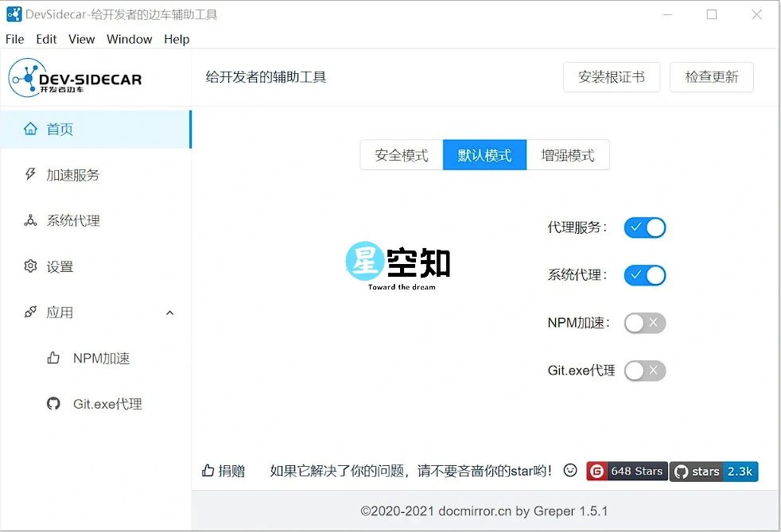Viewport: 781px width, 532px height.
Task: Open the Window menu
Action: click(x=129, y=38)
